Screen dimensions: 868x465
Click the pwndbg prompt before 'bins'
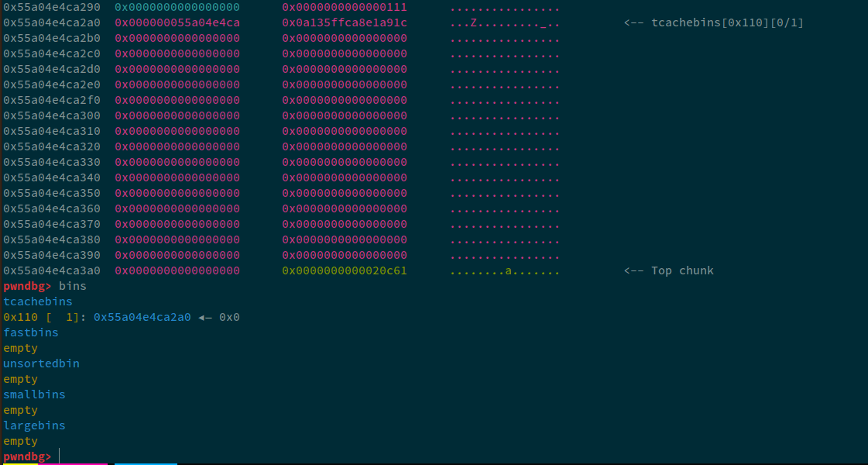(x=28, y=287)
